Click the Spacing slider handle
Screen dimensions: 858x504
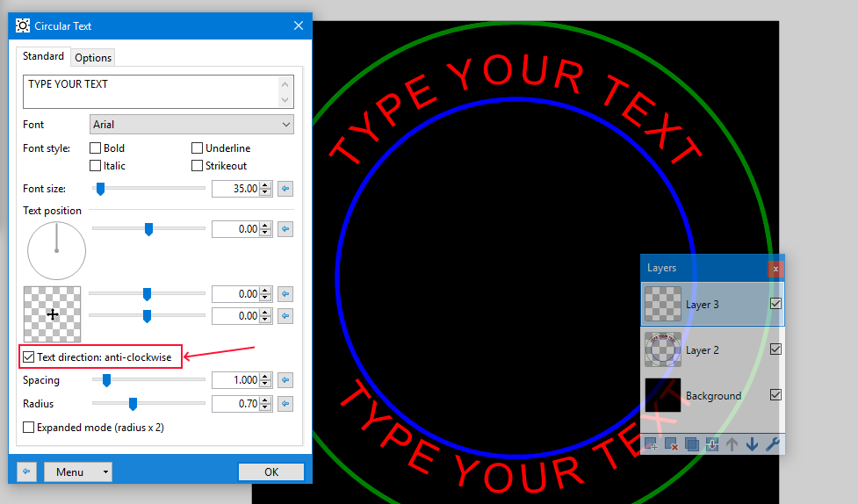click(107, 380)
